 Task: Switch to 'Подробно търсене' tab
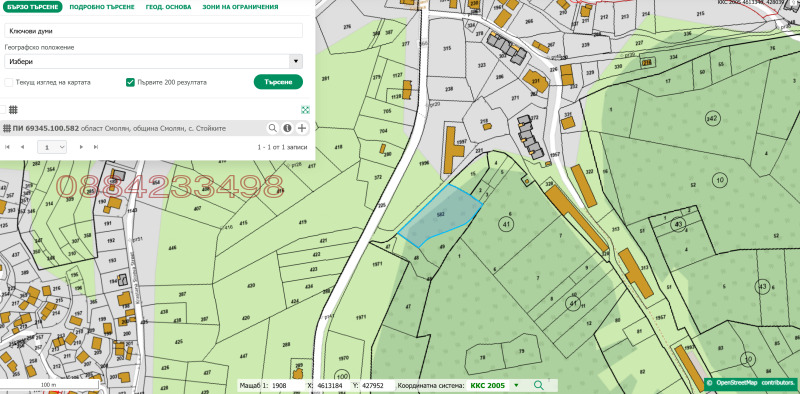click(102, 7)
